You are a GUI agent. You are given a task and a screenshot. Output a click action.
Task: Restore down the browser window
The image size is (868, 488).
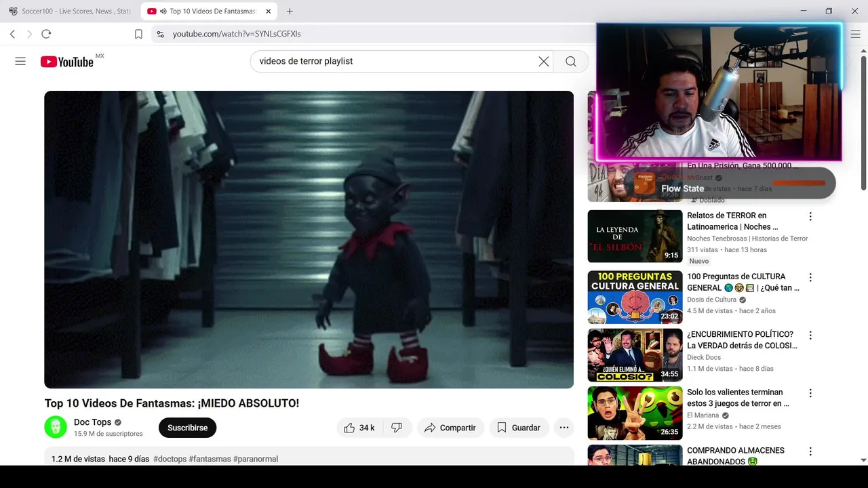[x=829, y=12]
